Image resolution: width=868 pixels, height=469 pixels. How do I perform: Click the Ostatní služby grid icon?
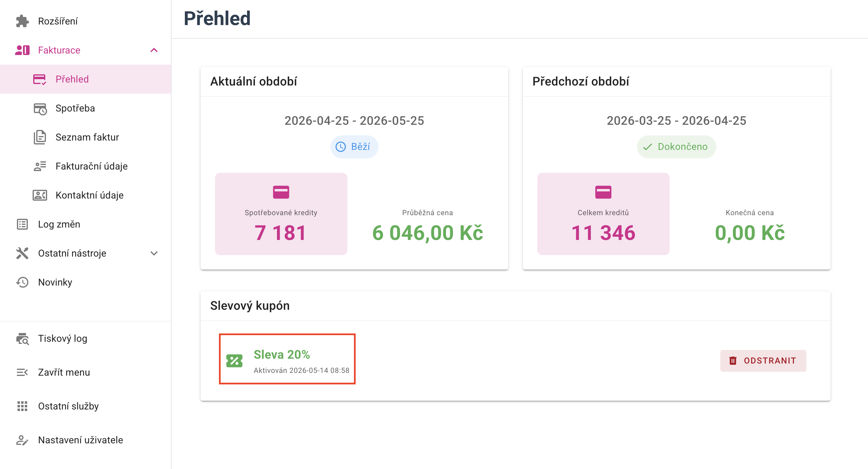coord(22,406)
